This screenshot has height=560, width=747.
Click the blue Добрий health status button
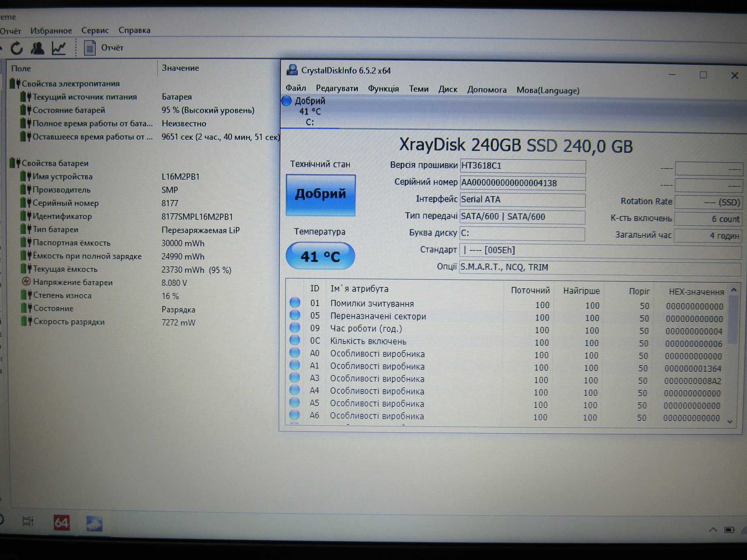[x=321, y=195]
